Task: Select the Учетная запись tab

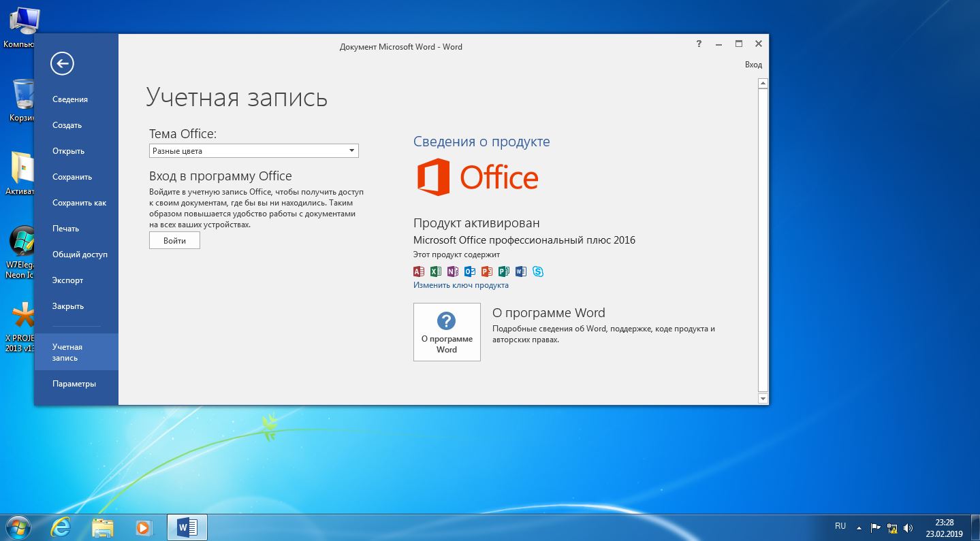Action: click(76, 352)
